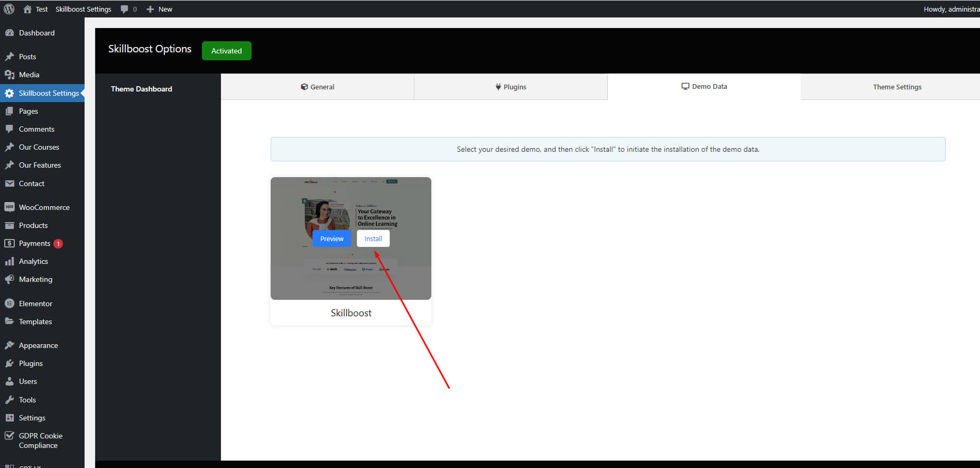The width and height of the screenshot is (980, 468).
Task: Click the Plugins plug icon in sidebar
Action: pyautogui.click(x=10, y=363)
